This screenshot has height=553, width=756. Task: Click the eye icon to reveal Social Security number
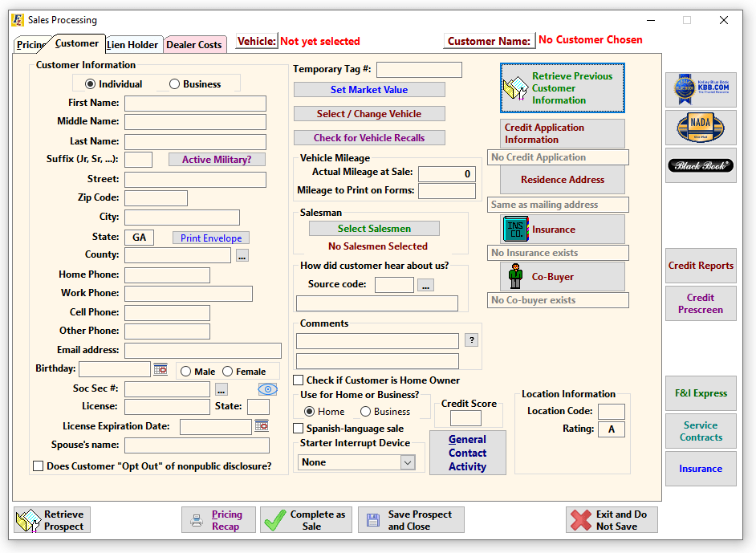[268, 388]
